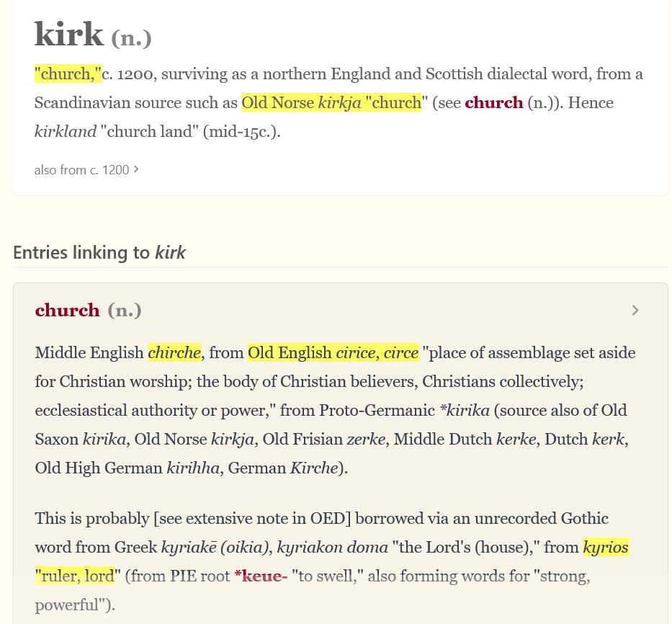Click the German word "Kirche"
The image size is (672, 624).
(313, 468)
